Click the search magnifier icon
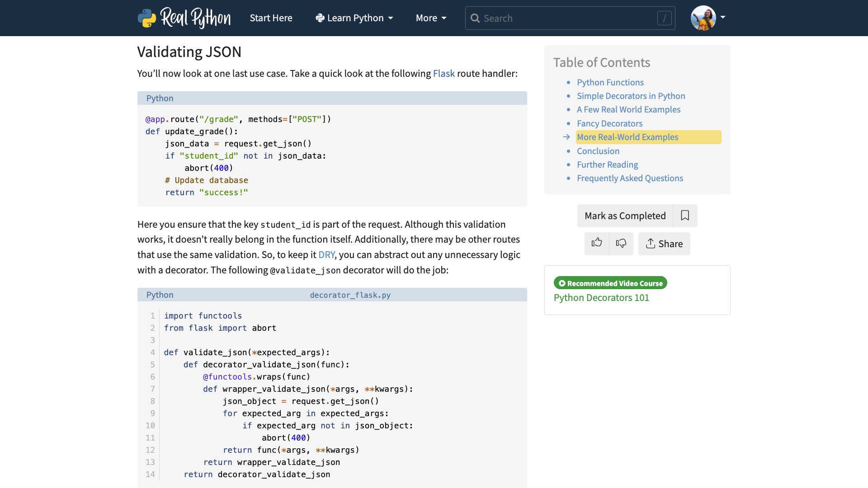Viewport: 868px width, 488px height. (x=475, y=18)
